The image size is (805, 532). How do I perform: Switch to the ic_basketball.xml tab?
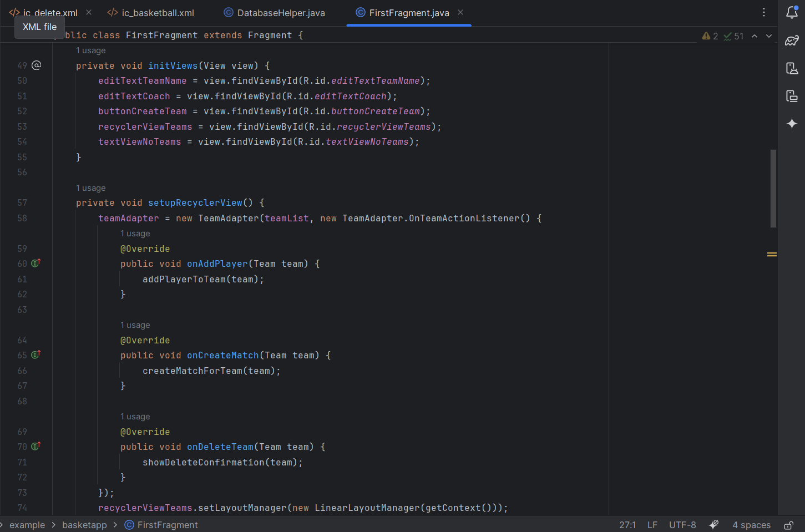[158, 13]
